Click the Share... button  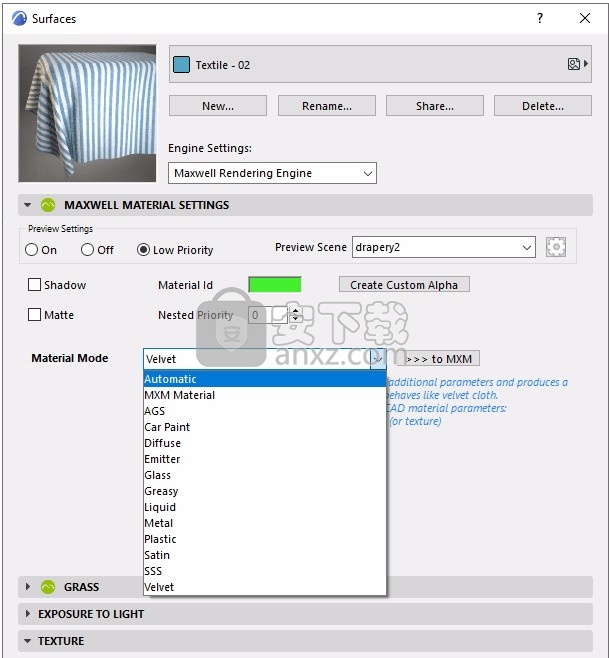[x=435, y=106]
